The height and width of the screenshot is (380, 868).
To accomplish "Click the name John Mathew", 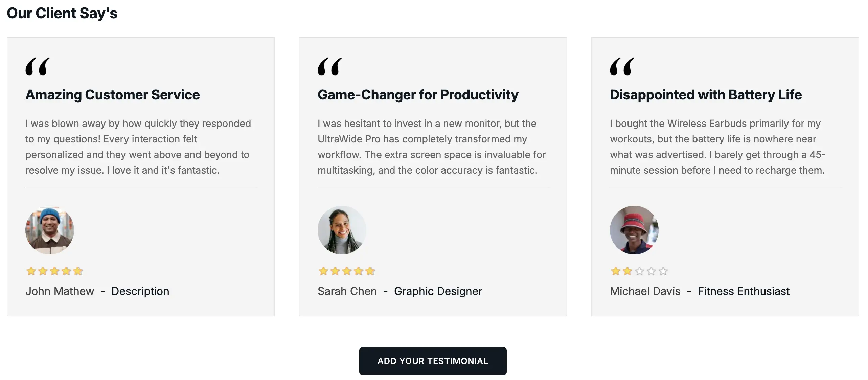I will click(60, 291).
